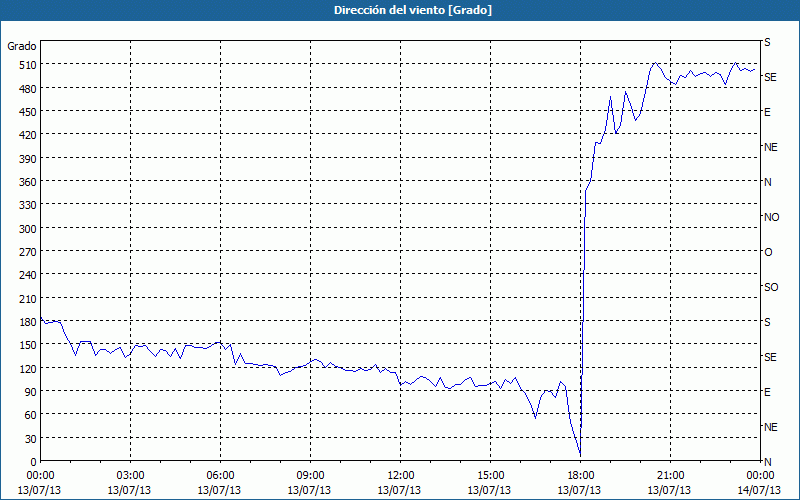Click the "SE" compass label beside the 480 gridline
800x500 pixels.
click(770, 77)
